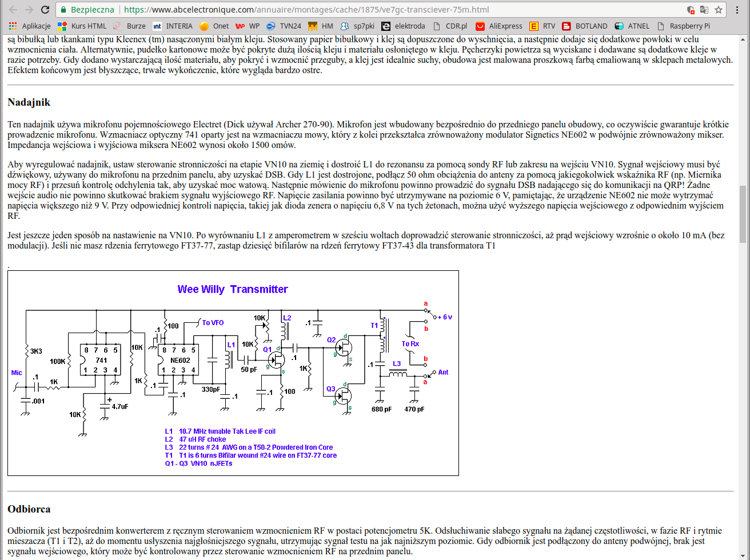Click the address bar URL field
This screenshot has width=750, height=560.
point(343,10)
